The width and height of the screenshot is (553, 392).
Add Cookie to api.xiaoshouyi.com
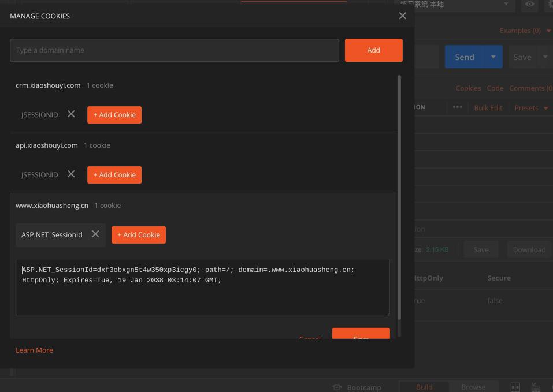pyautogui.click(x=114, y=175)
